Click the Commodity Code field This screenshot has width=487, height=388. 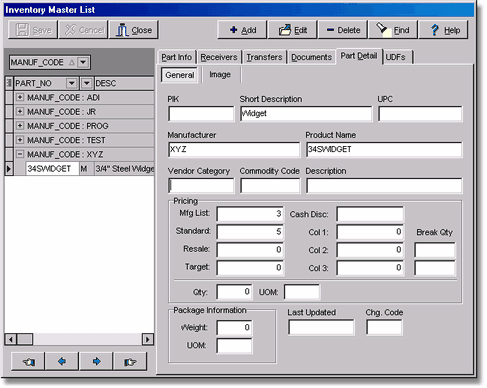tap(270, 186)
